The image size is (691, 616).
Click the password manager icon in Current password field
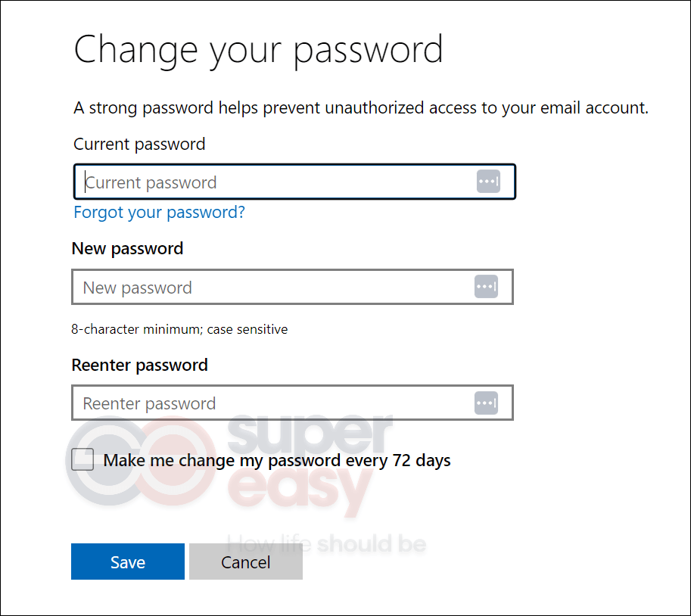(488, 181)
